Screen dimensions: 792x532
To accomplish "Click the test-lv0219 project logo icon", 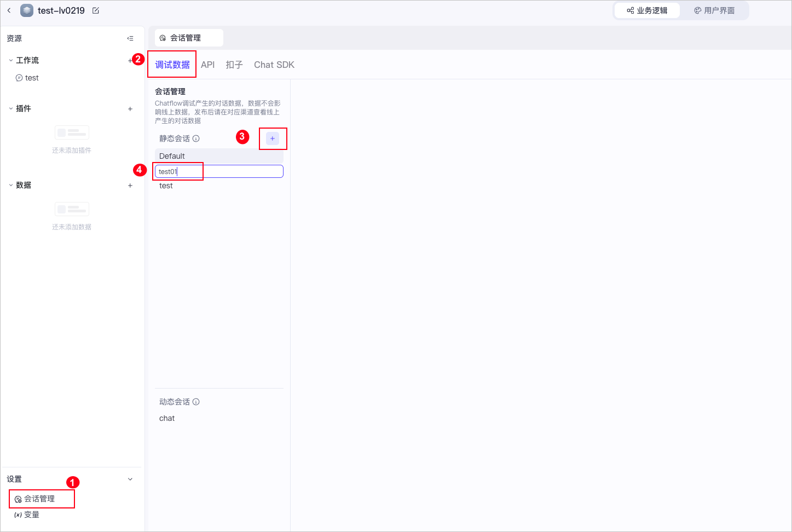I will (27, 10).
